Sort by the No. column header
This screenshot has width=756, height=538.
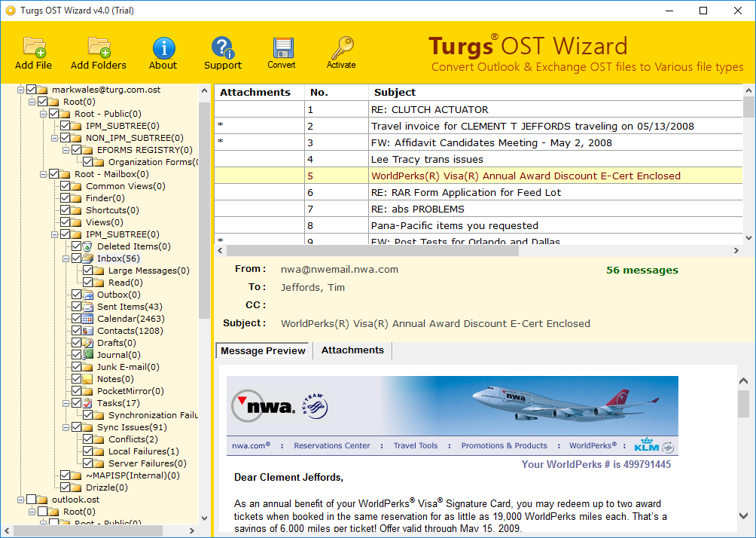tap(336, 92)
